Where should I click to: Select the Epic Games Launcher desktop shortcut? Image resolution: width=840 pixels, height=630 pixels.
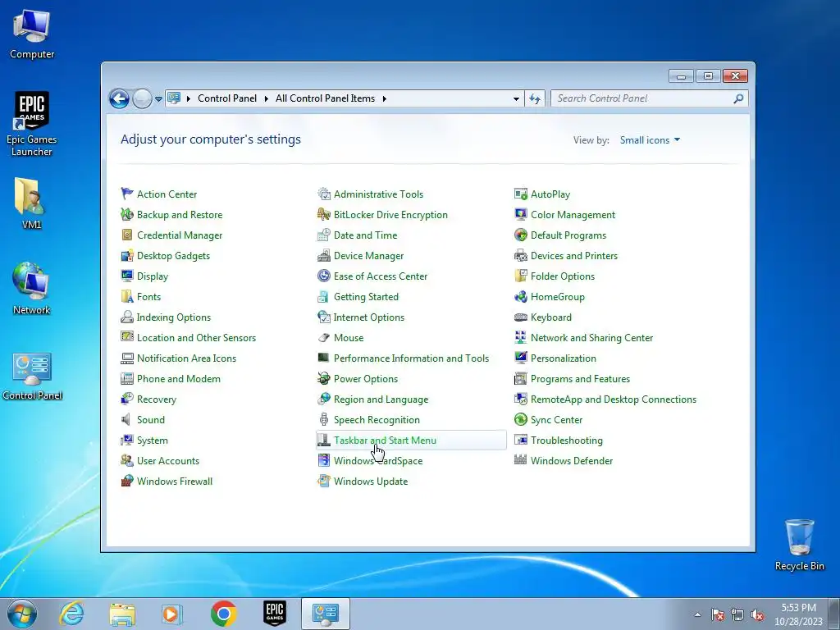pyautogui.click(x=32, y=125)
